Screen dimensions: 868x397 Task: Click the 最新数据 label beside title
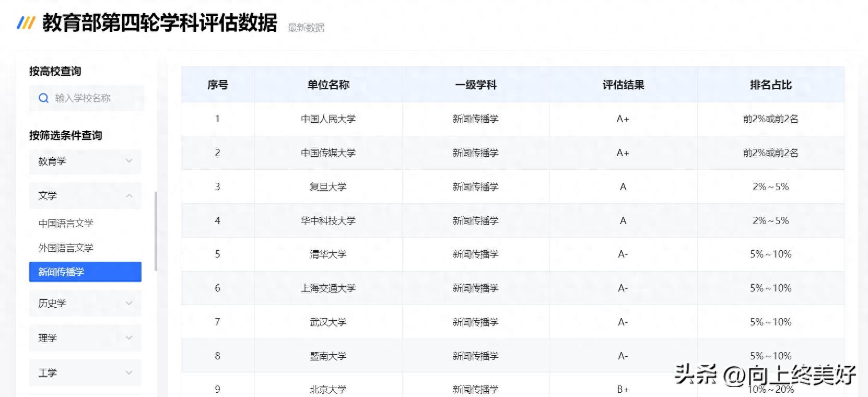pos(306,28)
